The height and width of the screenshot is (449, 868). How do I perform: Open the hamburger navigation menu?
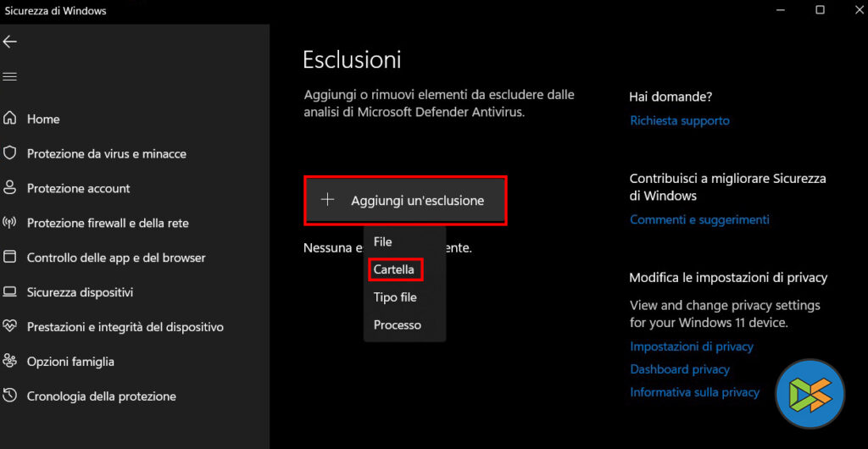(10, 76)
